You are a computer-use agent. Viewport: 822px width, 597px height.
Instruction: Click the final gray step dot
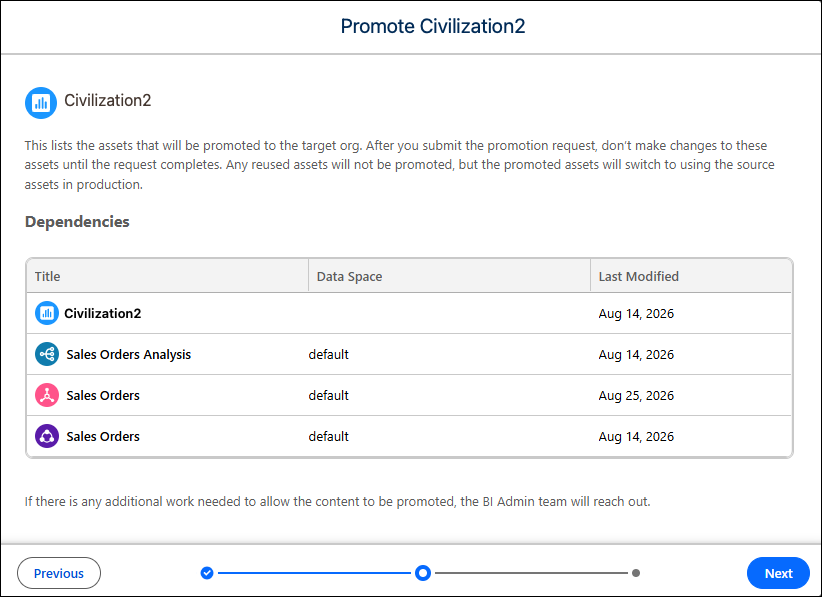coord(636,573)
